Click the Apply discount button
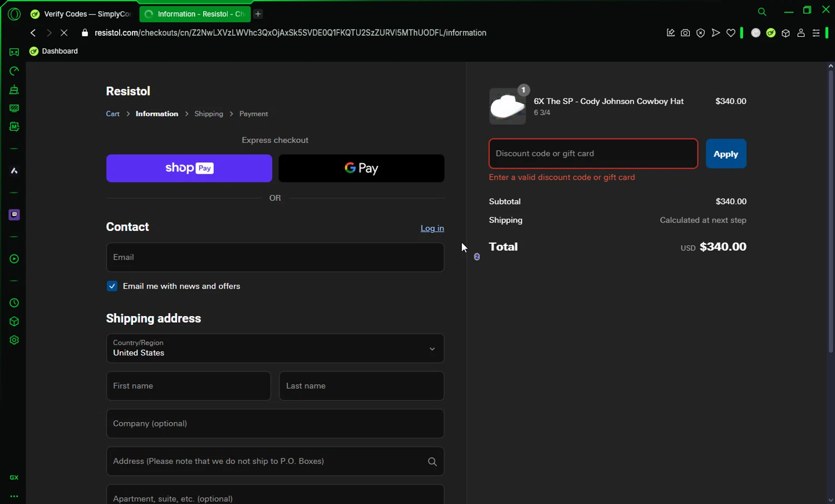 [726, 154]
